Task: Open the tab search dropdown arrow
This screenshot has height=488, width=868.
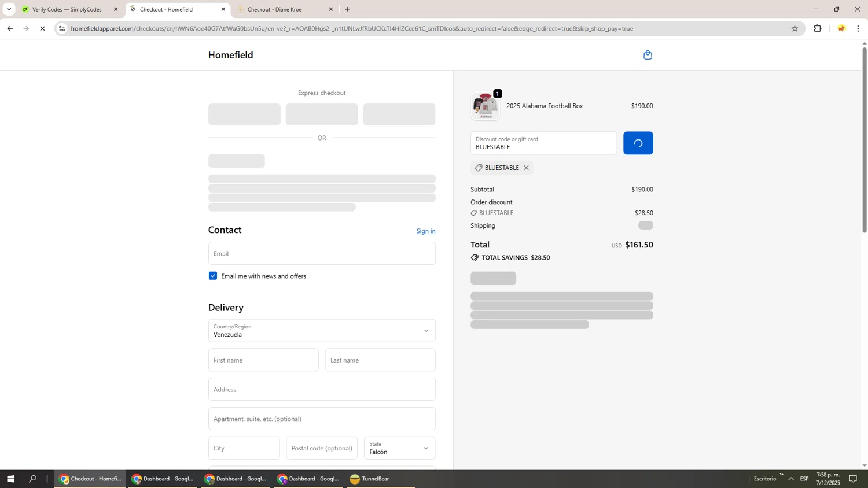Action: pos(9,9)
